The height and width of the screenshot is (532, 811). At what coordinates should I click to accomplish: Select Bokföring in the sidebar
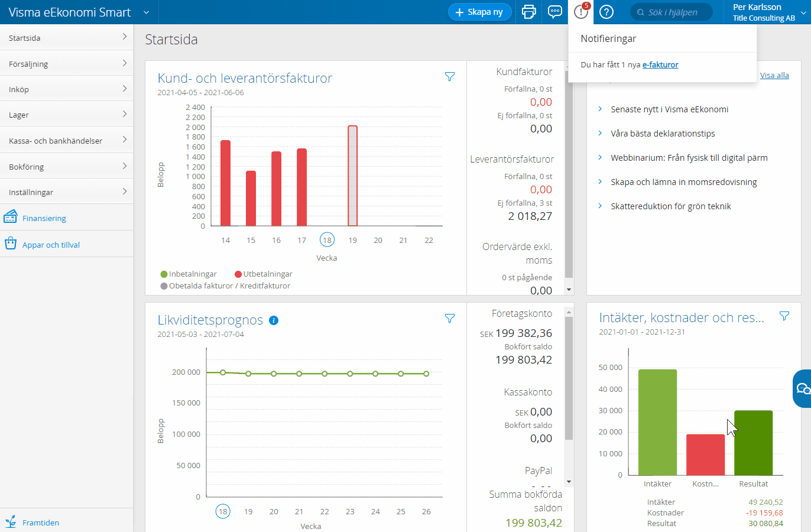pos(66,167)
